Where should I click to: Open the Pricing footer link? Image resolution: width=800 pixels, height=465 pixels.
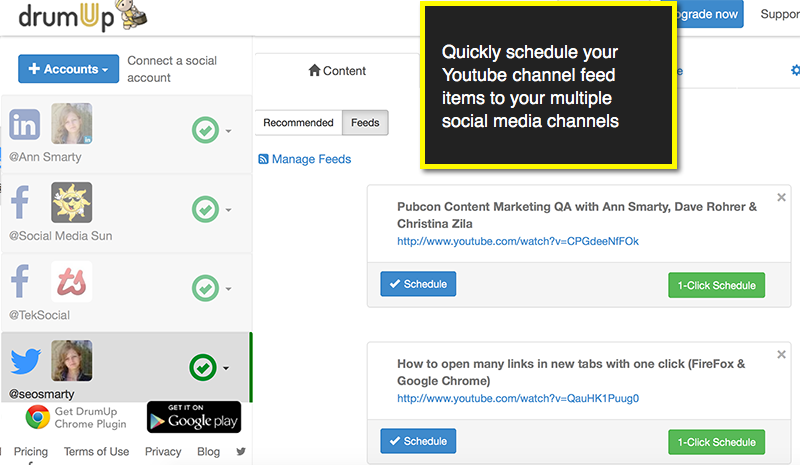point(31,452)
